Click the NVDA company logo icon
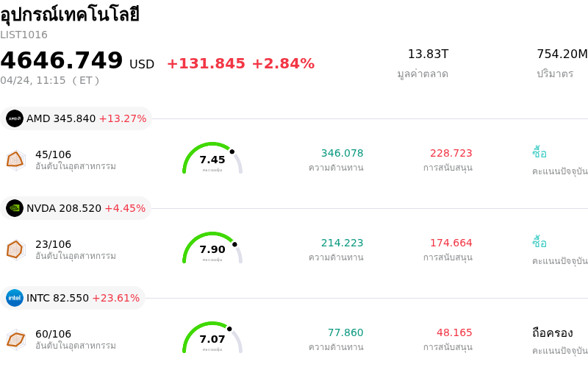 click(15, 208)
